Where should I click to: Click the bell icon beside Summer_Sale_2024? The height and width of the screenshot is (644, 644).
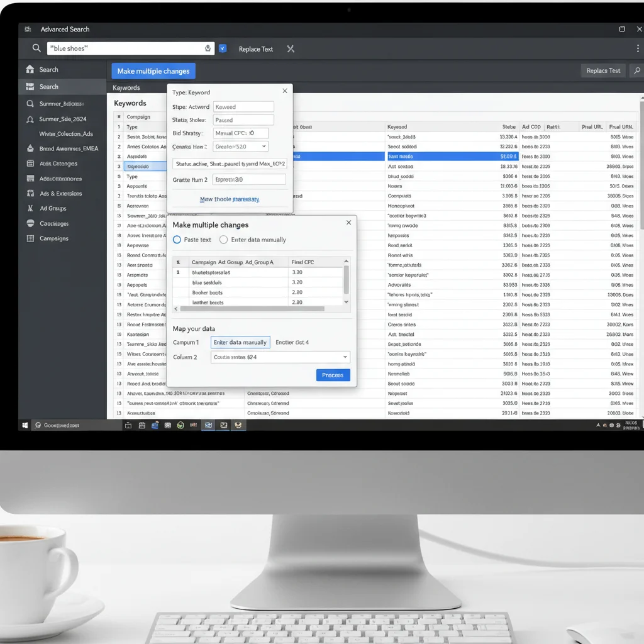point(30,119)
